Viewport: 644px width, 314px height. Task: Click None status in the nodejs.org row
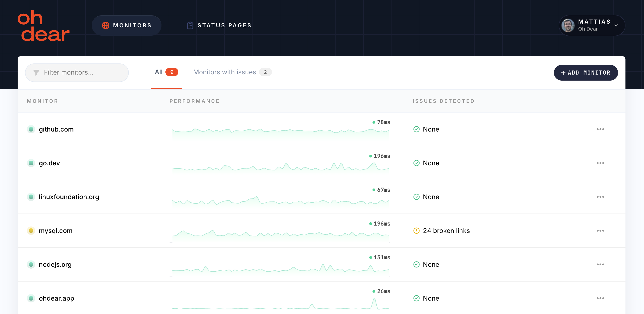tap(431, 264)
